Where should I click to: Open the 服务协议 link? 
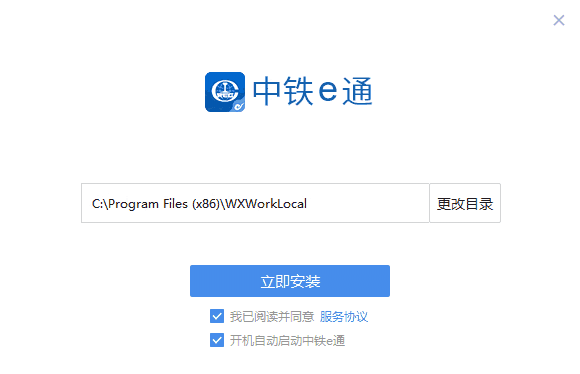(x=344, y=317)
